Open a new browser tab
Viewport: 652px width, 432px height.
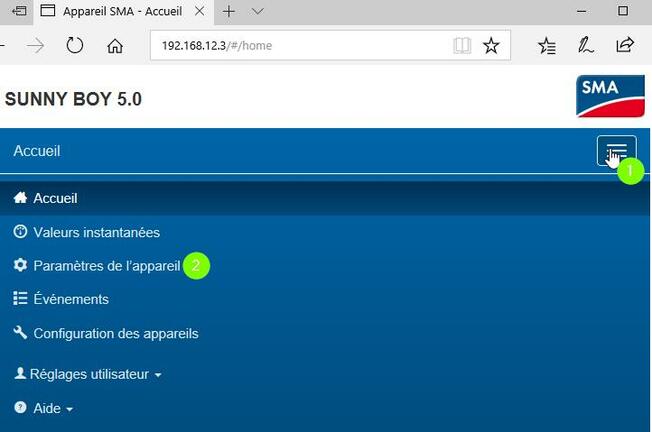[x=229, y=11]
